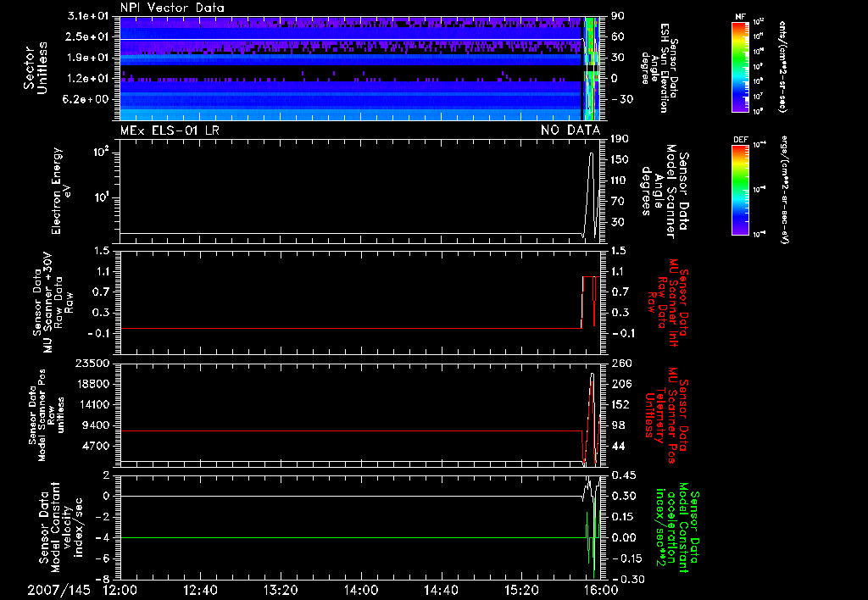Click the red 'MU Scanner Pos Telemetry Unitless' label

[x=666, y=415]
